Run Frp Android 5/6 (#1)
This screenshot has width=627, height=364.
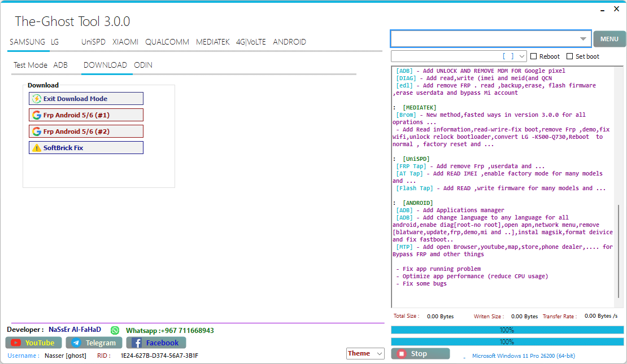(86, 115)
